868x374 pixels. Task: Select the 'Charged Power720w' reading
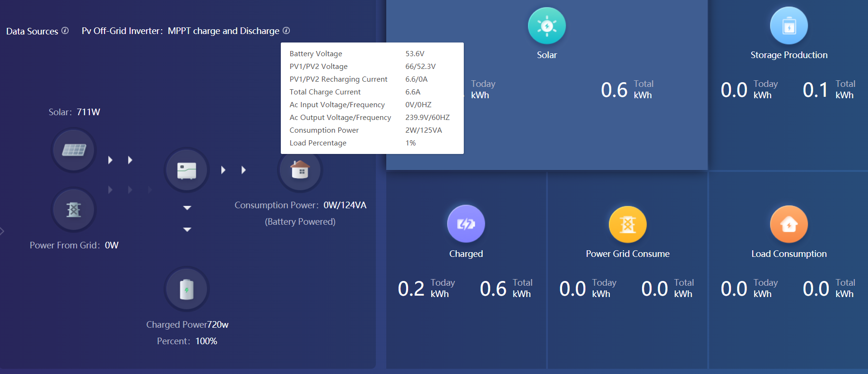click(x=187, y=324)
